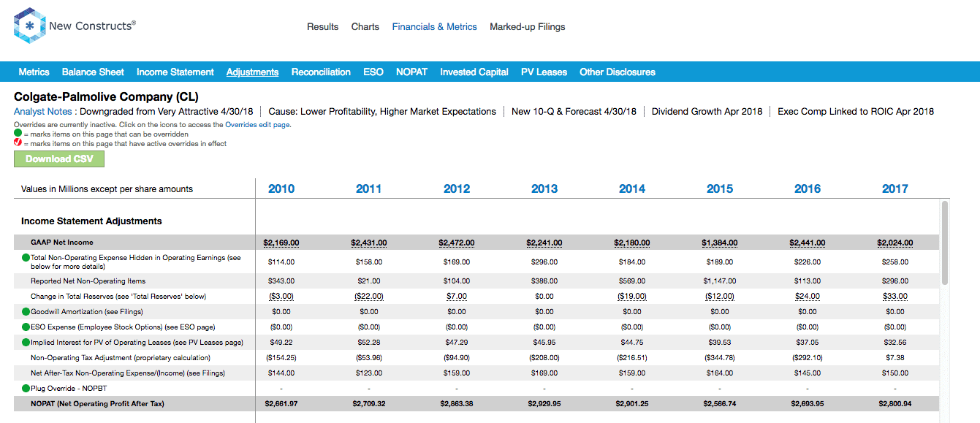The image size is (980, 423).
Task: Click the GAAP Net Income row label
Action: click(x=62, y=242)
